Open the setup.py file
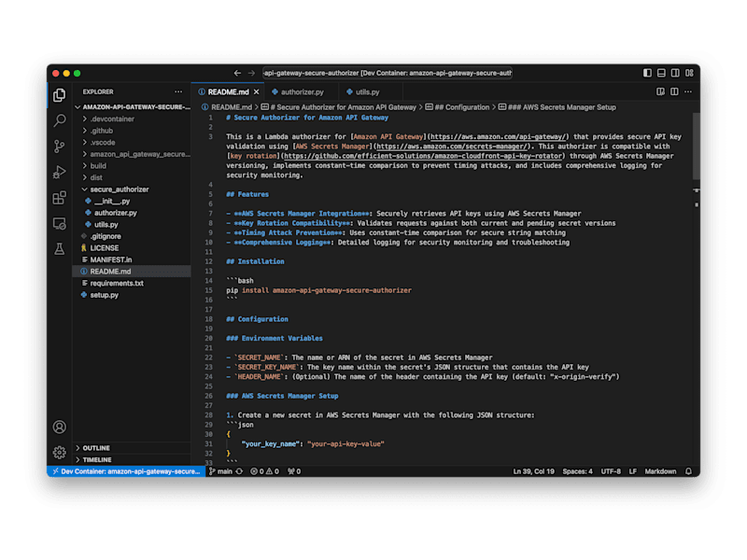Screen dimensions: 747x560 pyautogui.click(x=133, y=295)
